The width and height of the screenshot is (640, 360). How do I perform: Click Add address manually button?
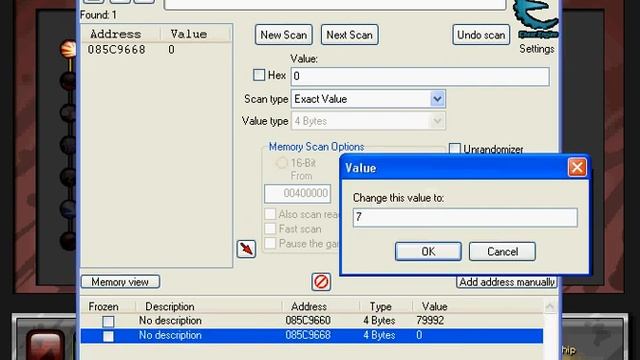pyautogui.click(x=507, y=282)
